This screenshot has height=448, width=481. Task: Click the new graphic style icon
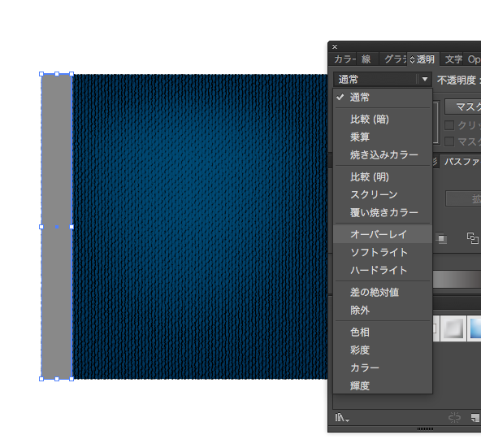point(474,418)
